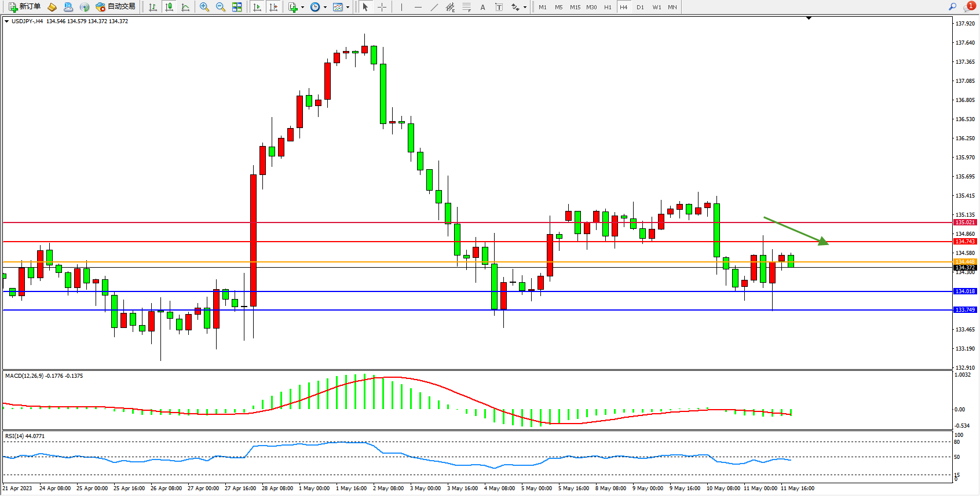
Task: Open indicators list dropdown arrow
Action: coord(302,8)
